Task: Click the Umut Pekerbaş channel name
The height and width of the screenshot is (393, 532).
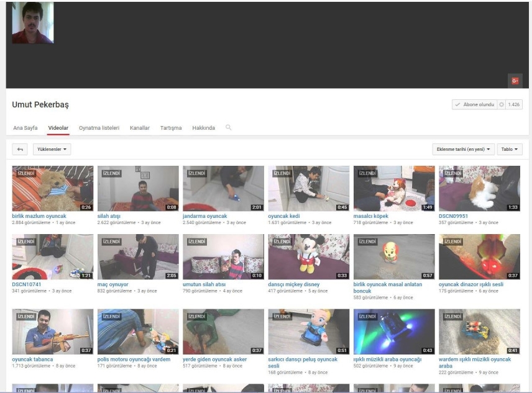Action: click(x=40, y=105)
